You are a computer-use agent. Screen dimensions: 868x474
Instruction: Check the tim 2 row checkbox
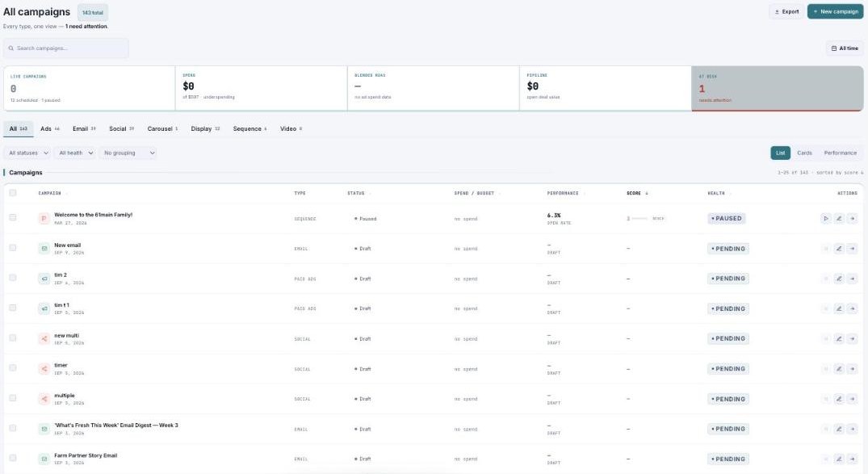13,278
